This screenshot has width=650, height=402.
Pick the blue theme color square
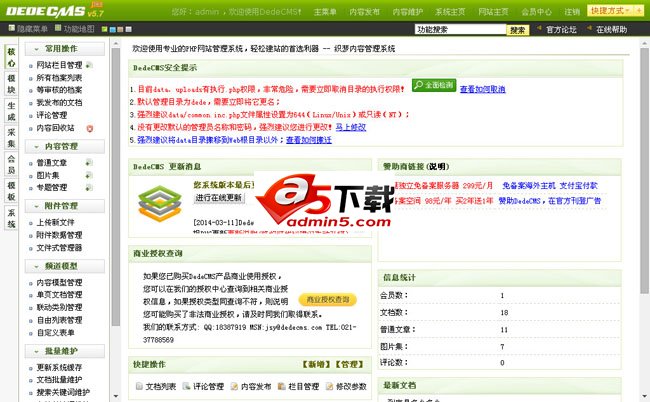(x=112, y=29)
